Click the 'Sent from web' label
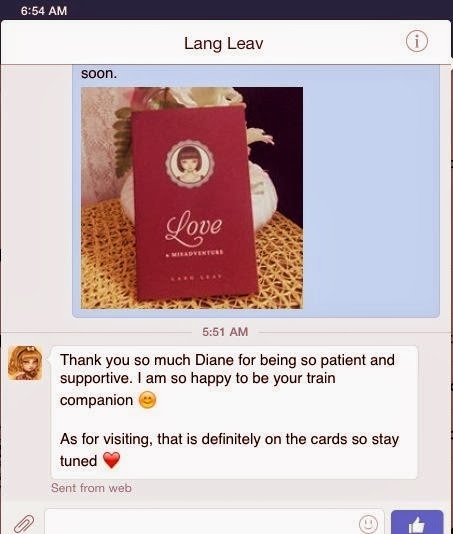This screenshot has width=453, height=534. [x=91, y=488]
